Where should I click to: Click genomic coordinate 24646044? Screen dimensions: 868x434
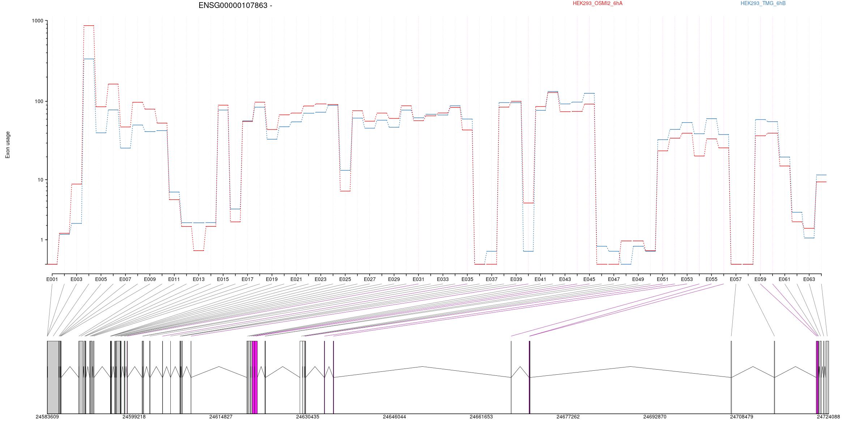pyautogui.click(x=394, y=417)
